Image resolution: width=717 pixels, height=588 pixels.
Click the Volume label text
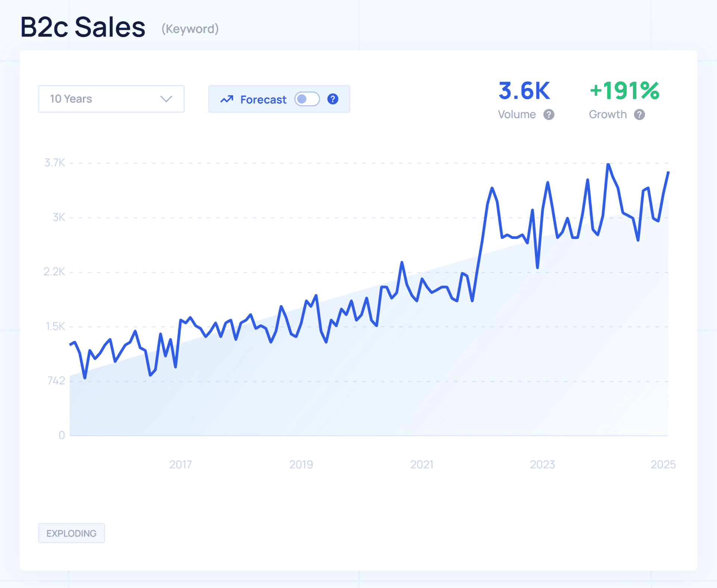(517, 115)
